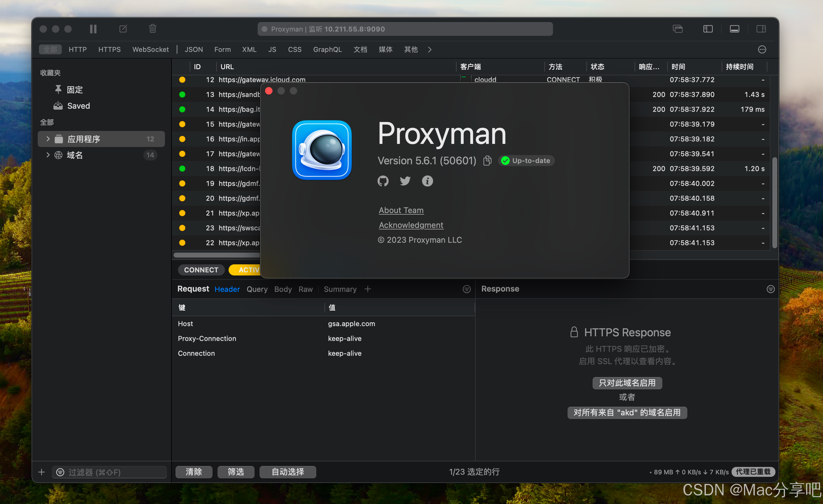Filter by XML content type
Image resolution: width=823 pixels, height=504 pixels.
249,49
